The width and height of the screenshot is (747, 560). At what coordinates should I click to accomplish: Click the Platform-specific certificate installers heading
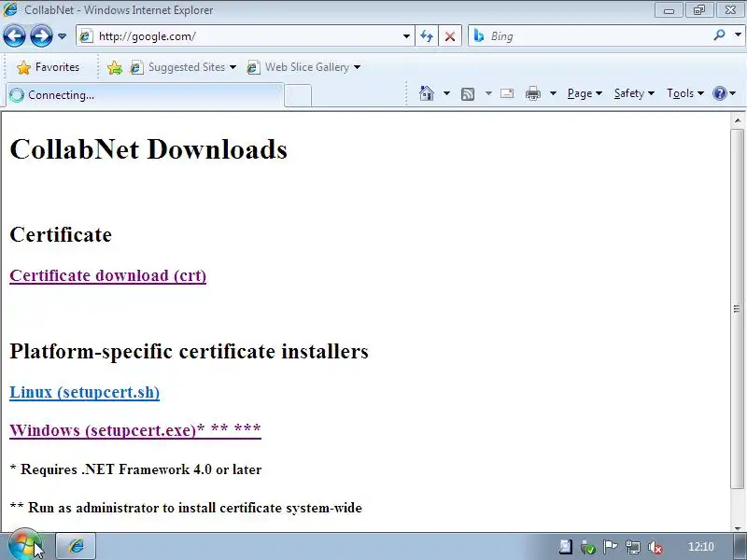tap(190, 352)
